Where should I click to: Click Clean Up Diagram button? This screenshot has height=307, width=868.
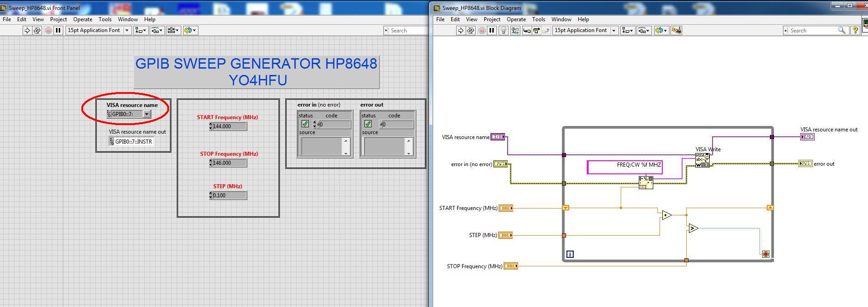[x=676, y=30]
